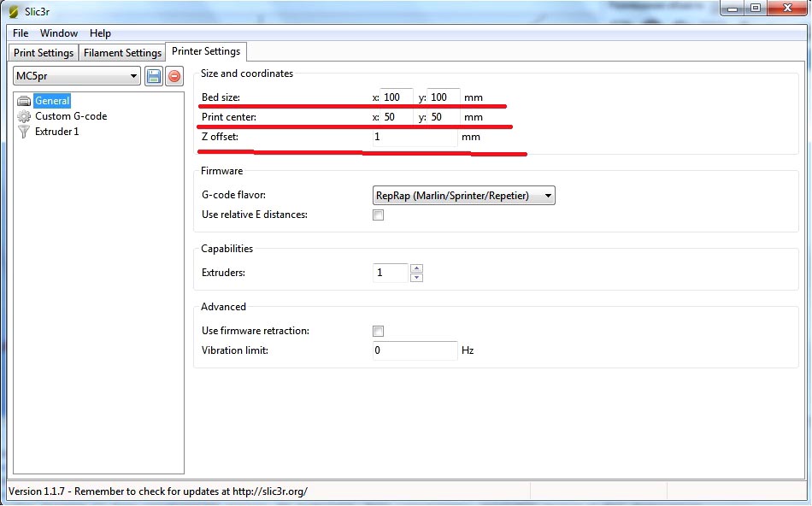Image resolution: width=812 pixels, height=506 pixels.
Task: Maximize the Slic3r window
Action: pos(756,9)
